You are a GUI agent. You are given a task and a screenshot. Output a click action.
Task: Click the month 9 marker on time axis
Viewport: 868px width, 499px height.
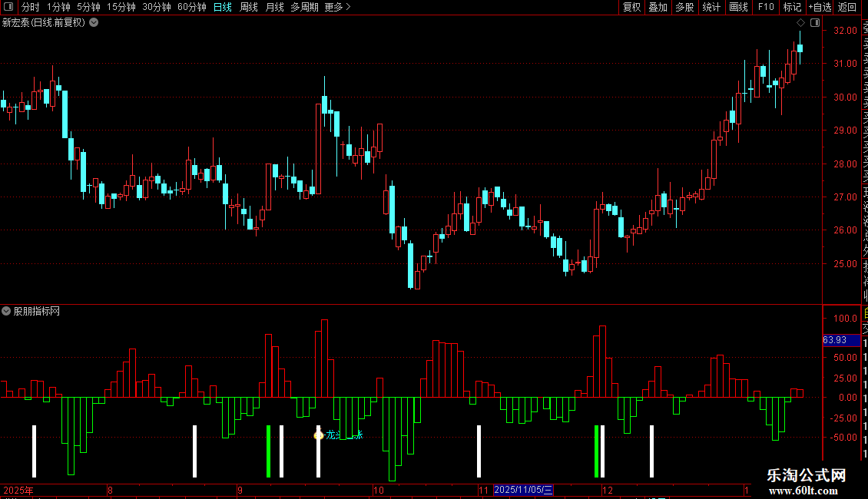(240, 490)
